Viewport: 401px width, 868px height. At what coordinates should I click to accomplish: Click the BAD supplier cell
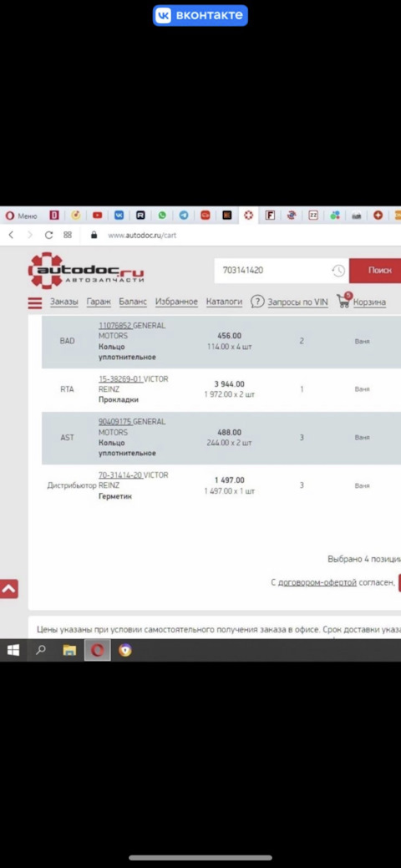coord(67,341)
